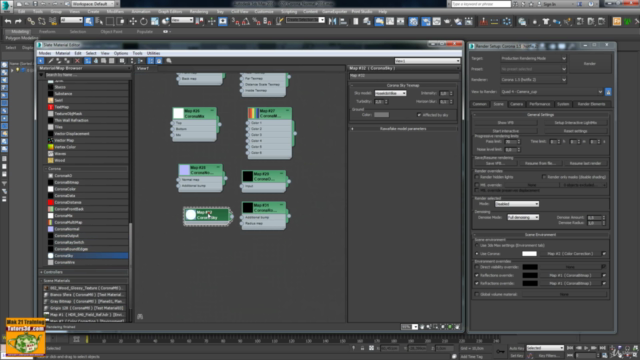Click the 3ds Max application logo button

(6, 6)
